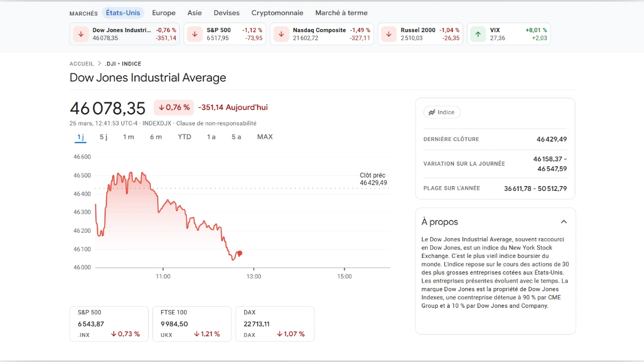
Task: Select the 5 j time range
Action: [103, 137]
